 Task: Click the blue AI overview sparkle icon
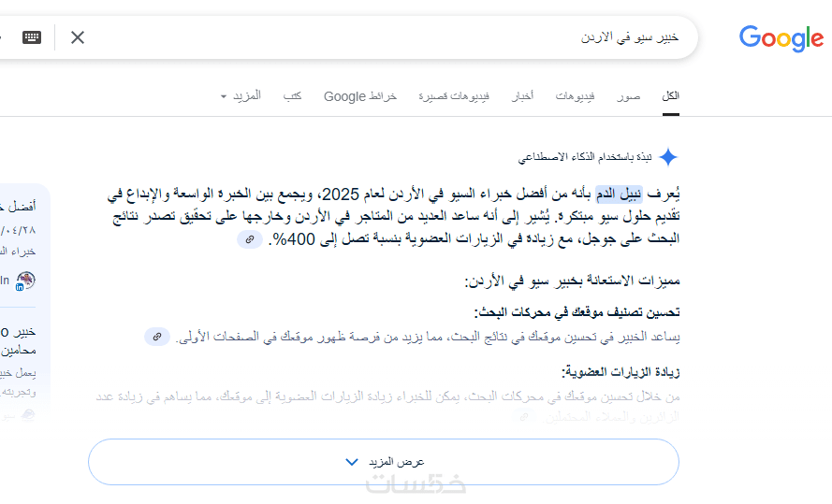pos(668,157)
